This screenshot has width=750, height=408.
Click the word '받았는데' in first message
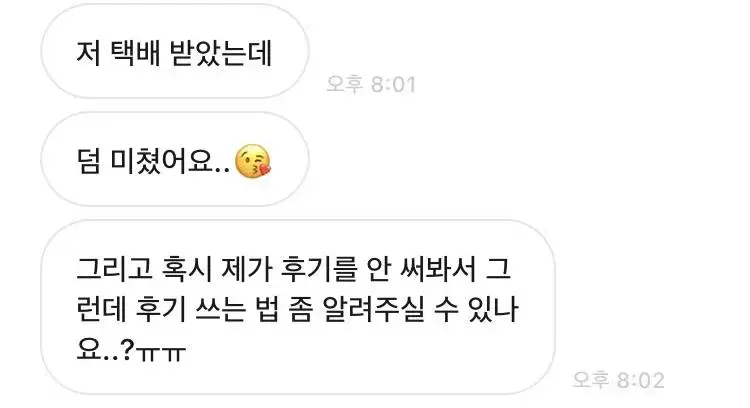(x=221, y=53)
